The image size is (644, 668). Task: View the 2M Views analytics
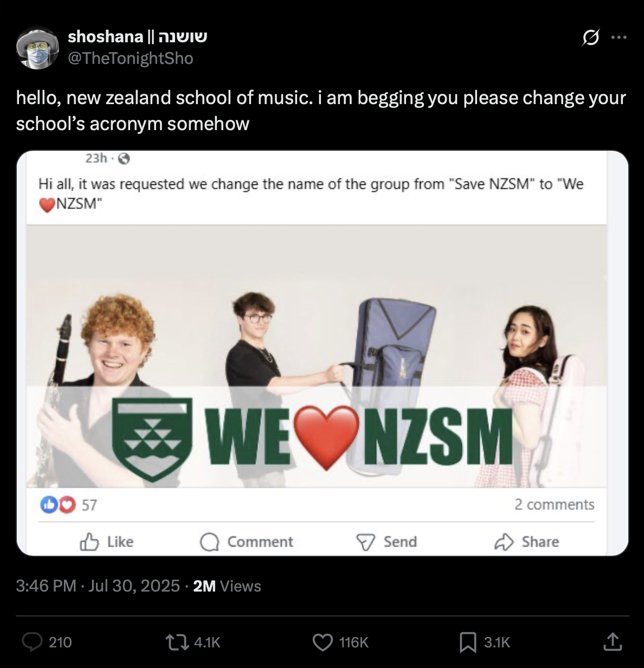point(227,586)
